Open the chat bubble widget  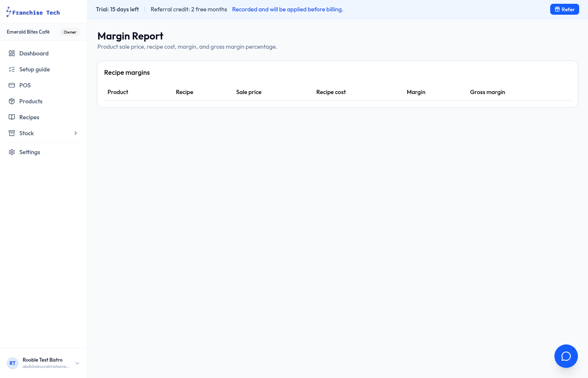[566, 356]
